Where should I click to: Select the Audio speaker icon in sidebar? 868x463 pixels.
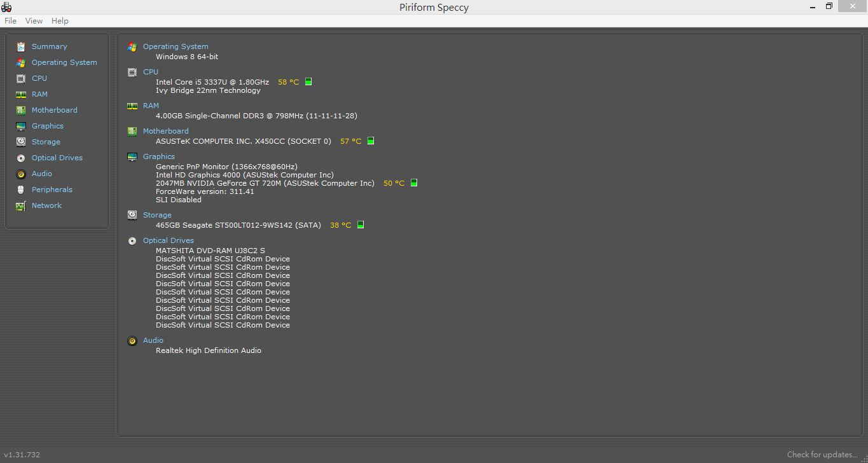pos(21,174)
